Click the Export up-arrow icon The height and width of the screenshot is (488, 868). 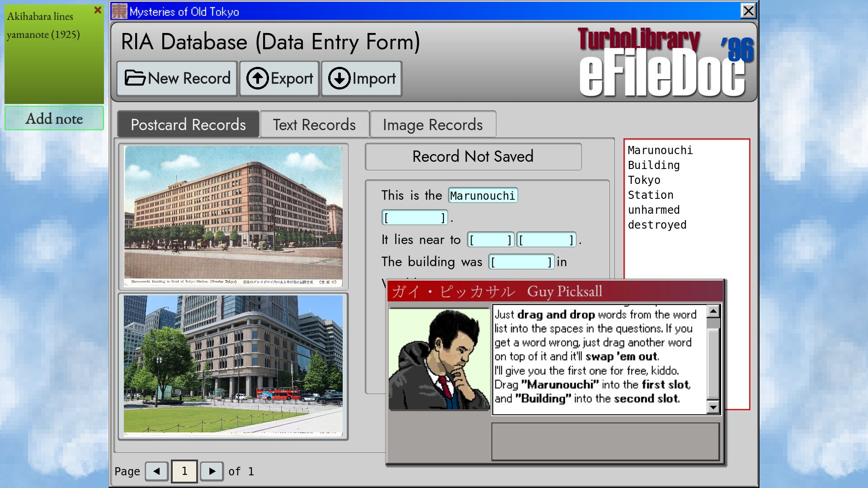[x=257, y=78]
